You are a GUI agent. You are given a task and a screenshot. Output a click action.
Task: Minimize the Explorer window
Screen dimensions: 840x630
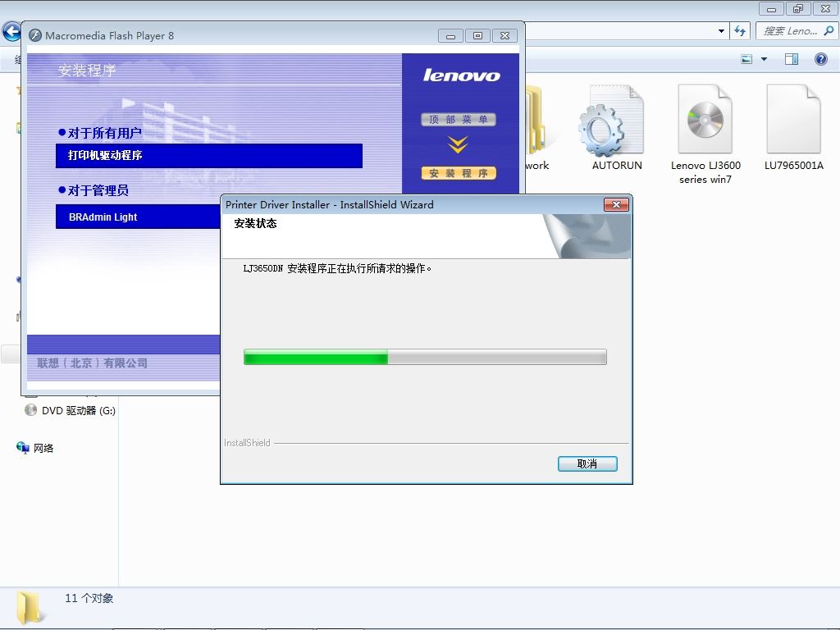771,8
